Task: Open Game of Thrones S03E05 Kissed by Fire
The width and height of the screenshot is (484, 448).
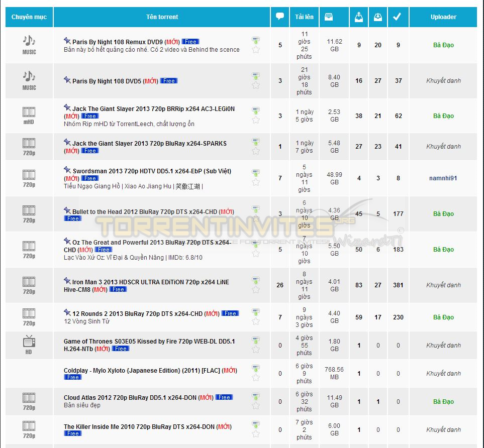Action: click(x=149, y=345)
